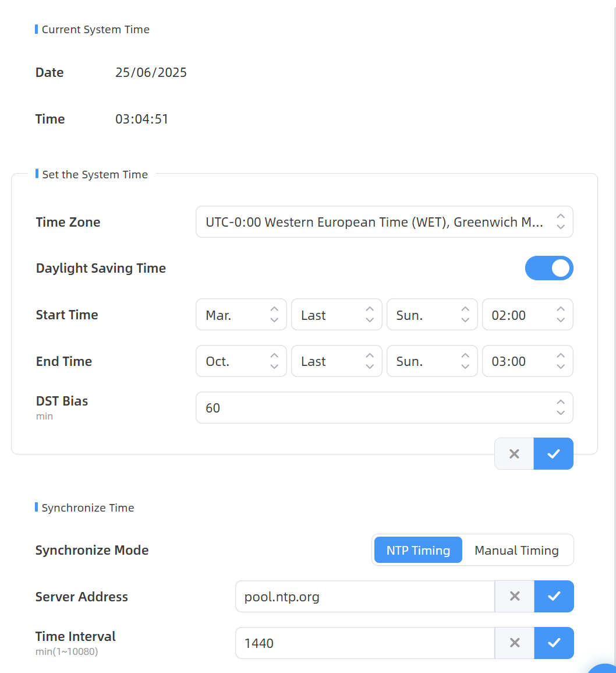Click the DST Bias stepper arrows
Viewport: 616px width, 673px height.
point(560,407)
